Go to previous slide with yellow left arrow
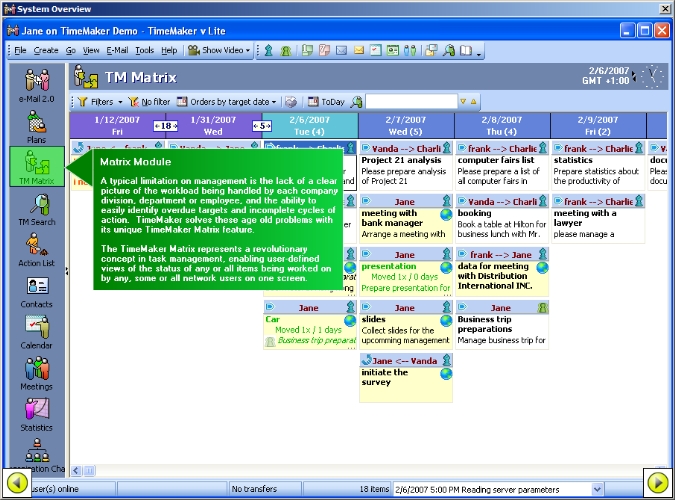 click(x=17, y=483)
